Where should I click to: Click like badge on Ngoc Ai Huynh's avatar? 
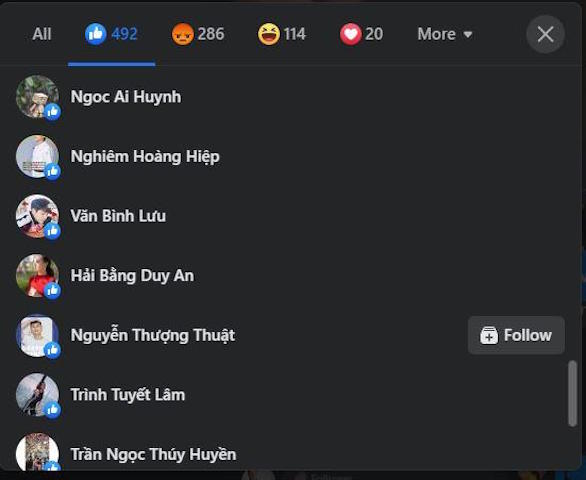coord(52,112)
